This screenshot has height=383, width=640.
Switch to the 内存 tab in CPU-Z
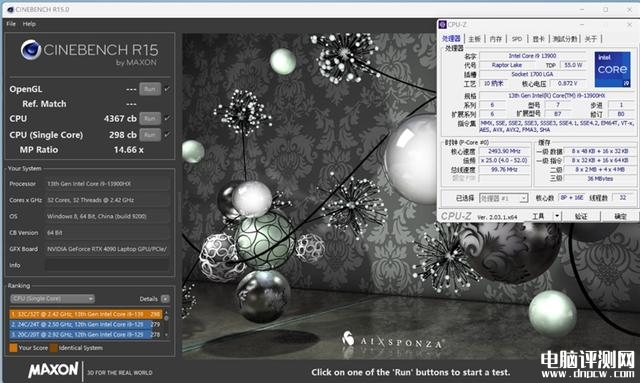496,39
